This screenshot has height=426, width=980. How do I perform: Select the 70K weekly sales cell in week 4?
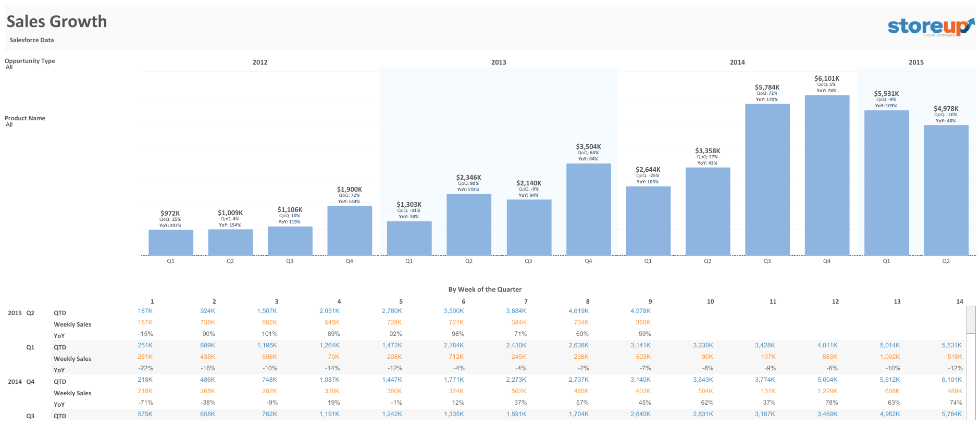tap(334, 357)
